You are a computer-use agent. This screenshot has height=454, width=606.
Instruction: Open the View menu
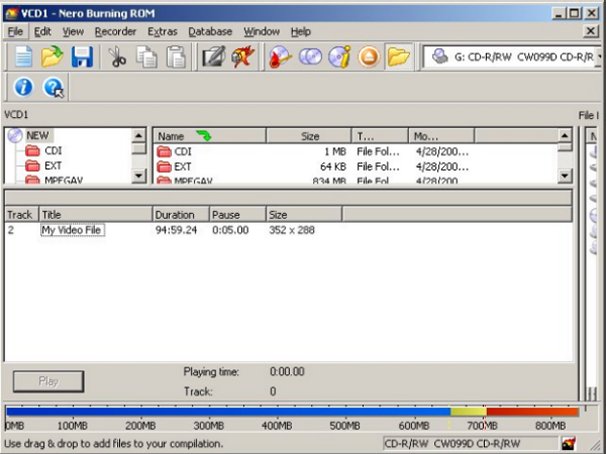tap(73, 31)
